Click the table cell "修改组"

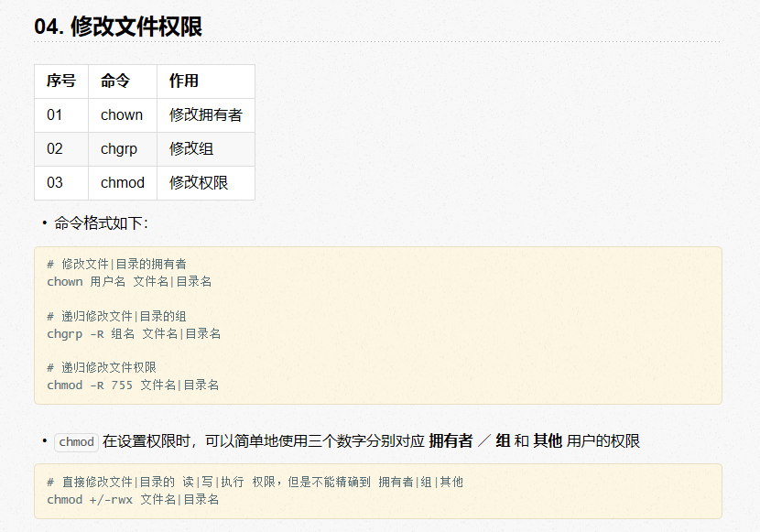(206, 149)
